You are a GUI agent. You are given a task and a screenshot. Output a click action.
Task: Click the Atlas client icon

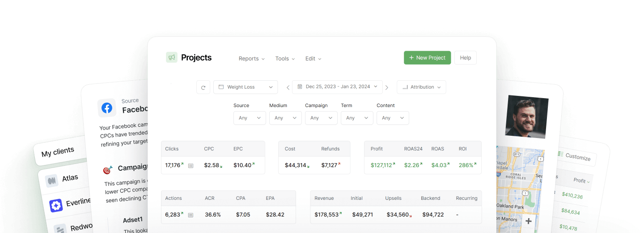(52, 181)
